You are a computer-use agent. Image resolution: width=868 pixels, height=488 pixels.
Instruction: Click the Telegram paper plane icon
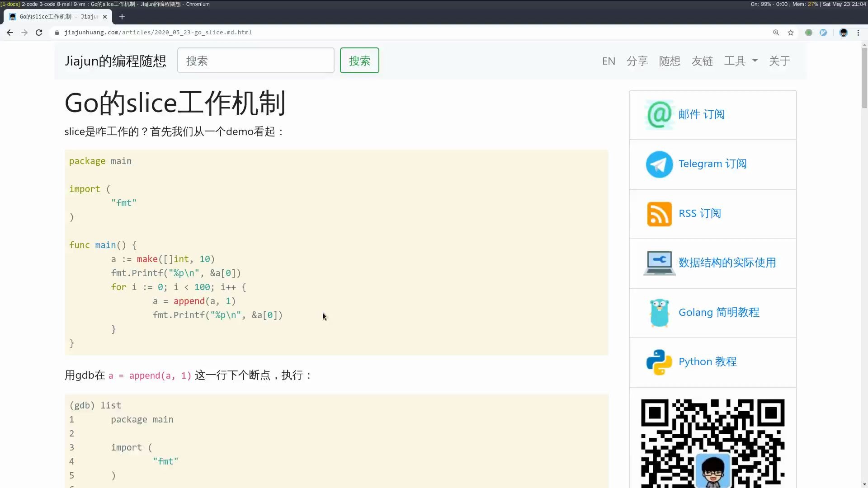tap(659, 164)
